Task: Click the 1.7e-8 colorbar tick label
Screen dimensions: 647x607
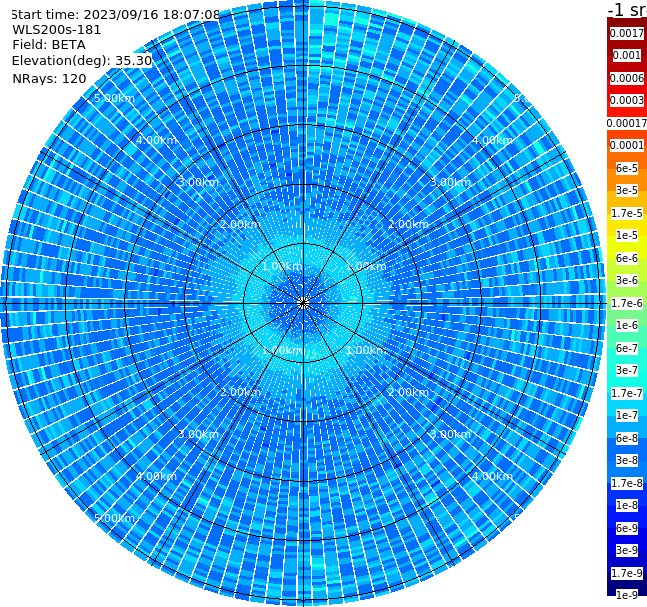Action: 627,483
